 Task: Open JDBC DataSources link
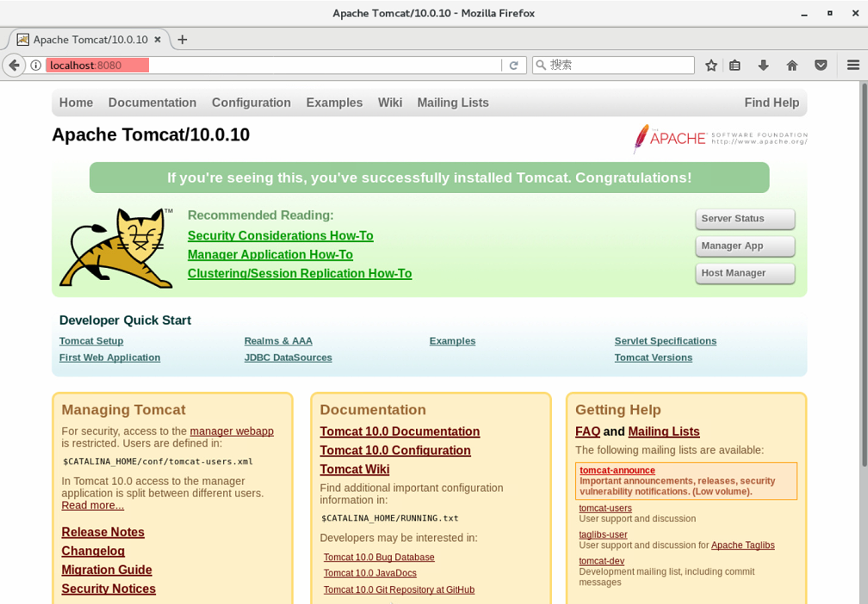coord(288,358)
